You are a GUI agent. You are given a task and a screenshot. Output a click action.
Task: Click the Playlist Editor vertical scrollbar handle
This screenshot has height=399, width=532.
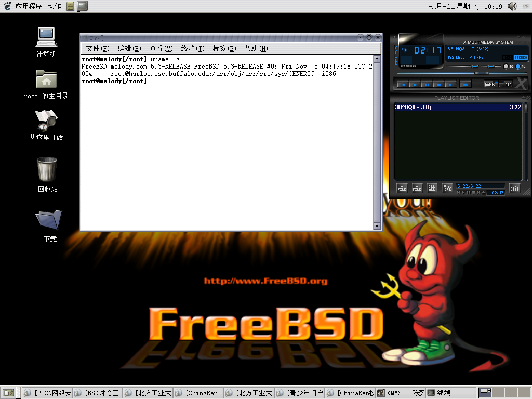tap(526, 109)
